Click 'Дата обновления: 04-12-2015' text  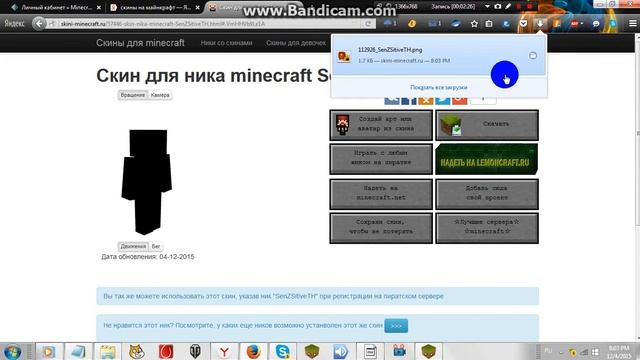click(x=148, y=257)
